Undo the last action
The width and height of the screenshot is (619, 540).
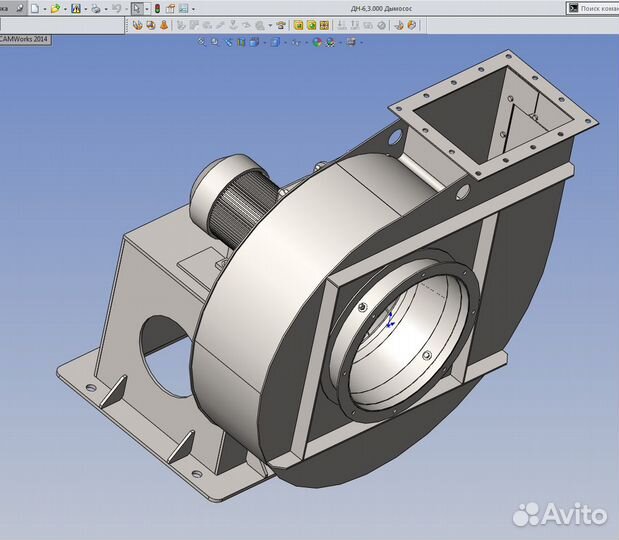coord(116,8)
